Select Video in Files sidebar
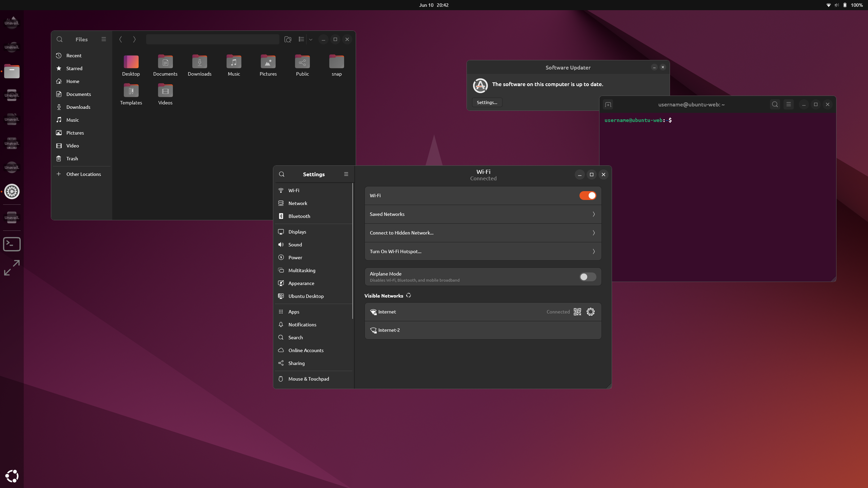The height and width of the screenshot is (488, 868). 81,146
